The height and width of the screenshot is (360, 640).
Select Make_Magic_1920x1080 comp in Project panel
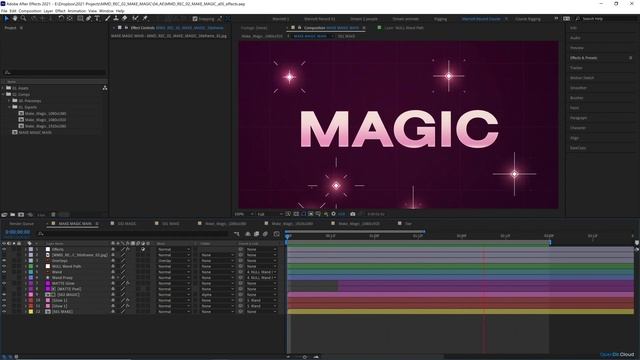click(x=45, y=126)
